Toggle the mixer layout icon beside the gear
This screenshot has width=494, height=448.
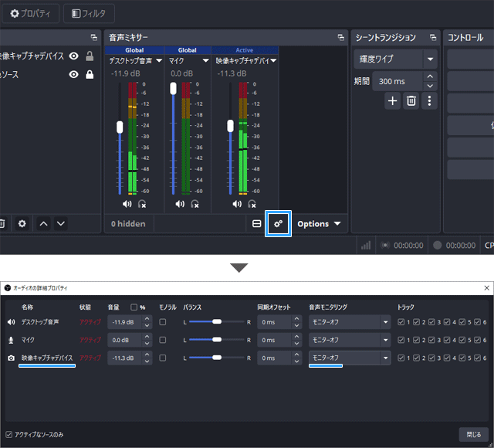point(257,224)
